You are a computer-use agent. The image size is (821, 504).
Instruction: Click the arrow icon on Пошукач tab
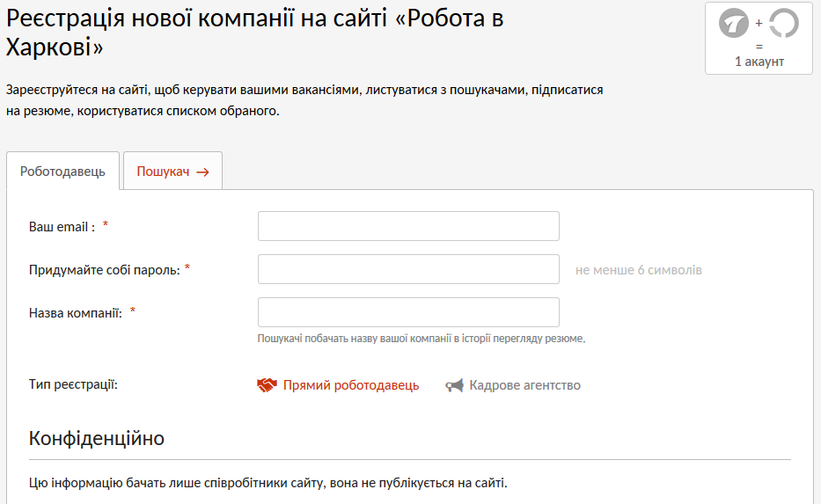click(x=202, y=172)
